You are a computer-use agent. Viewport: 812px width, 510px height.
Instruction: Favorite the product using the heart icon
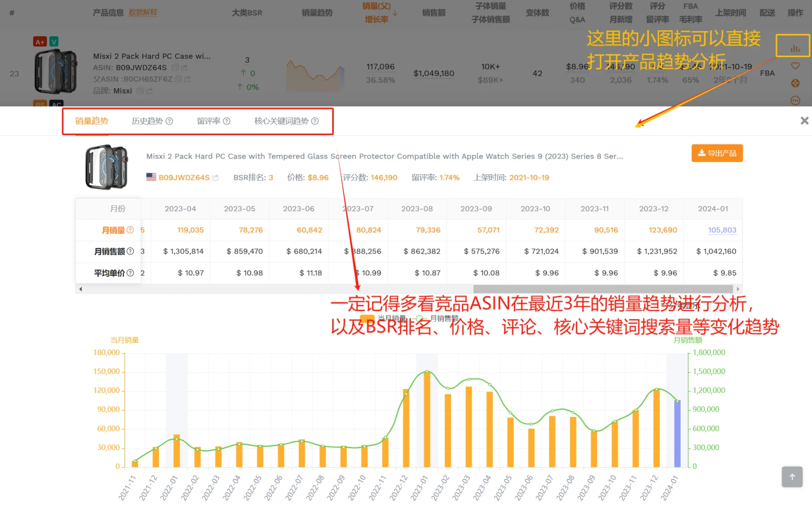pos(795,66)
